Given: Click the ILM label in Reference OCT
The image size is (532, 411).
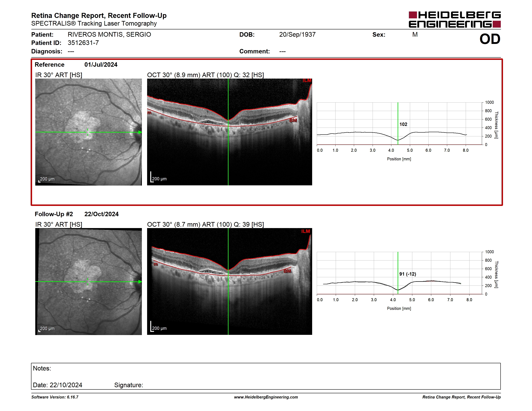Looking at the screenshot, I should (x=307, y=81).
